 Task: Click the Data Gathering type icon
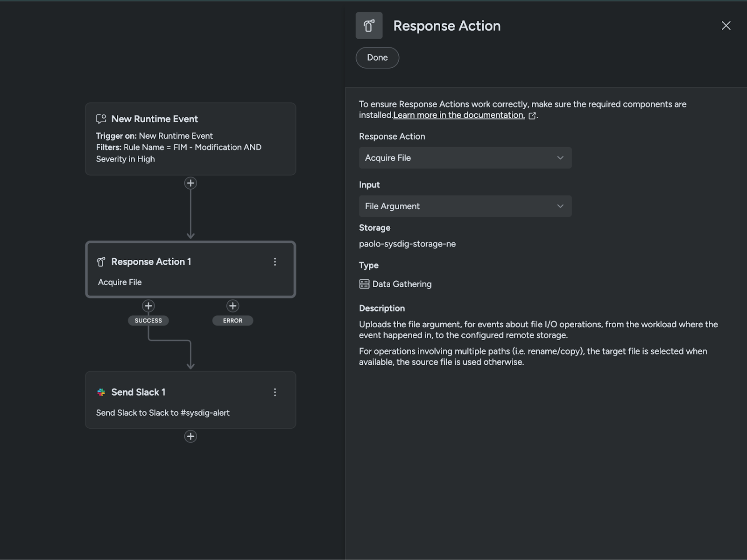[x=364, y=284]
